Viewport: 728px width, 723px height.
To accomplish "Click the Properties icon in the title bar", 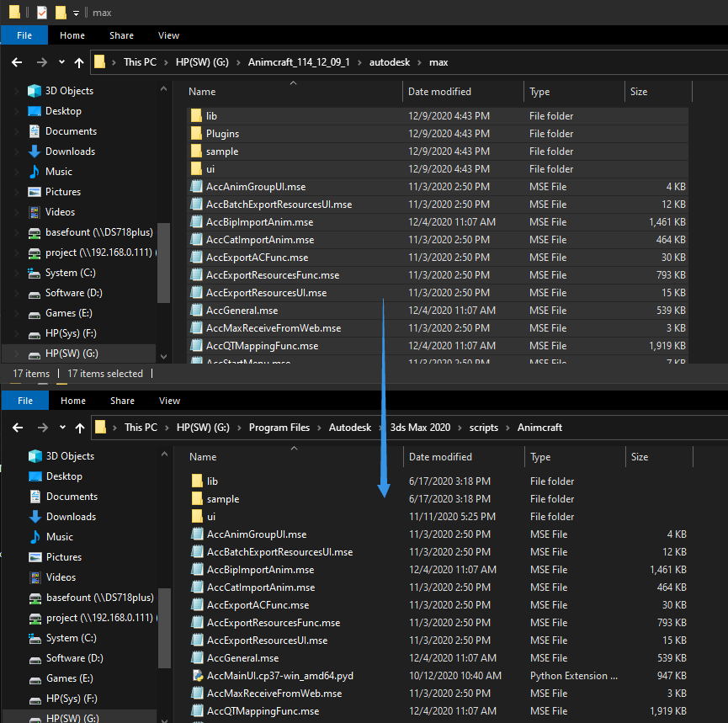I will [42, 13].
